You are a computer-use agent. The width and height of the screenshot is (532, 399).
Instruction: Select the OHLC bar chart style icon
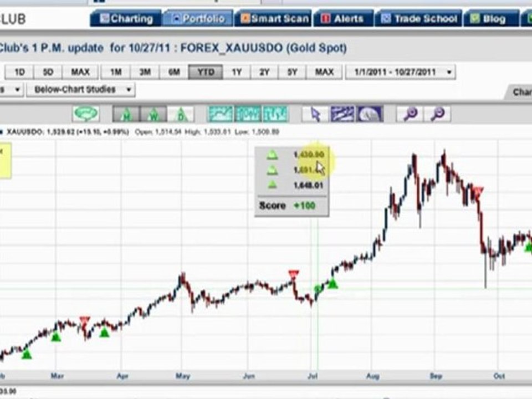[x=275, y=114]
